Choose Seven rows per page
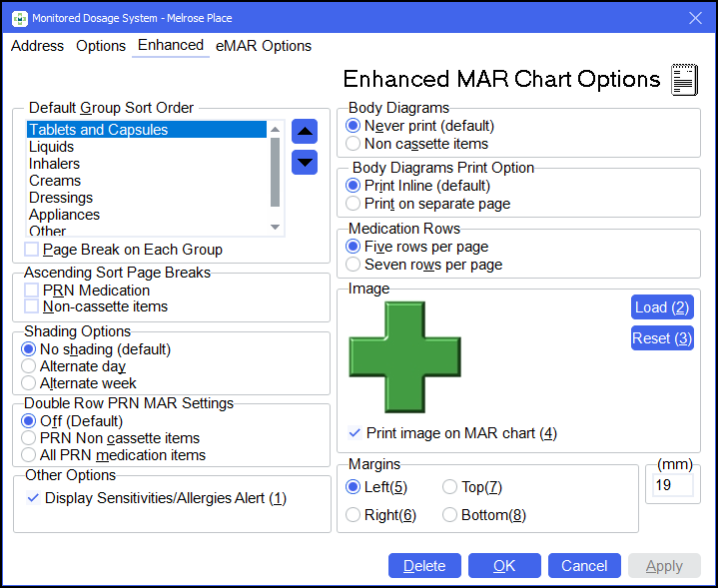This screenshot has width=718, height=588. (353, 265)
